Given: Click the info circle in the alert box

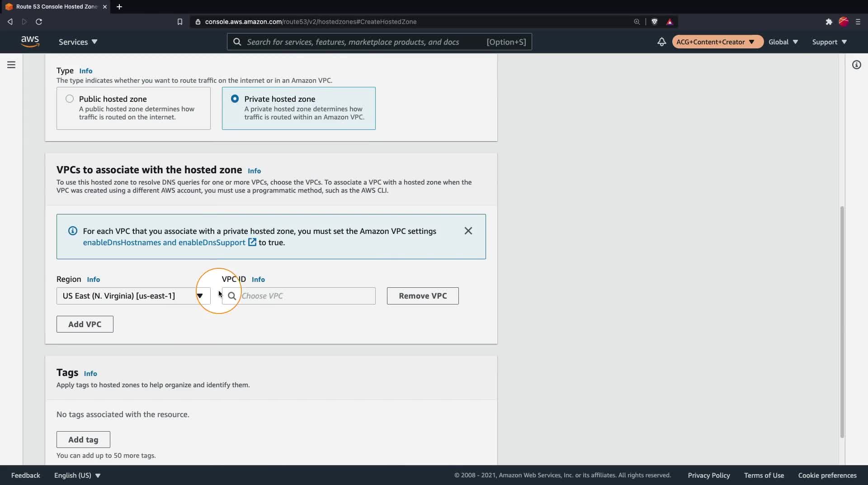Looking at the screenshot, I should tap(72, 231).
